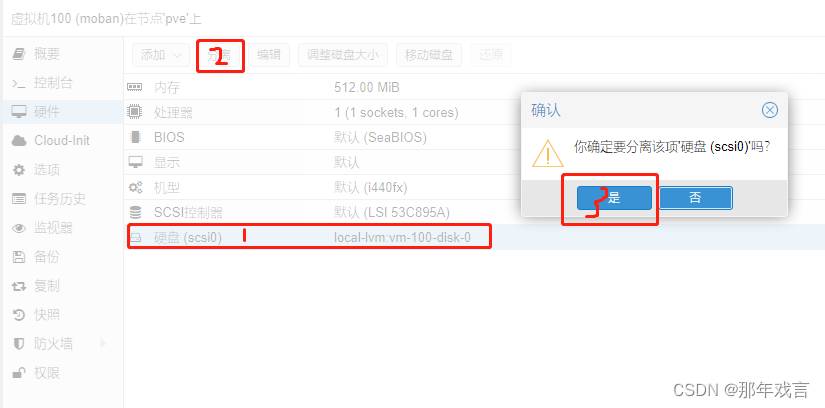Image resolution: width=825 pixels, height=408 pixels.
Task: Open 选项 gear icon in sidebar
Action: (19, 170)
